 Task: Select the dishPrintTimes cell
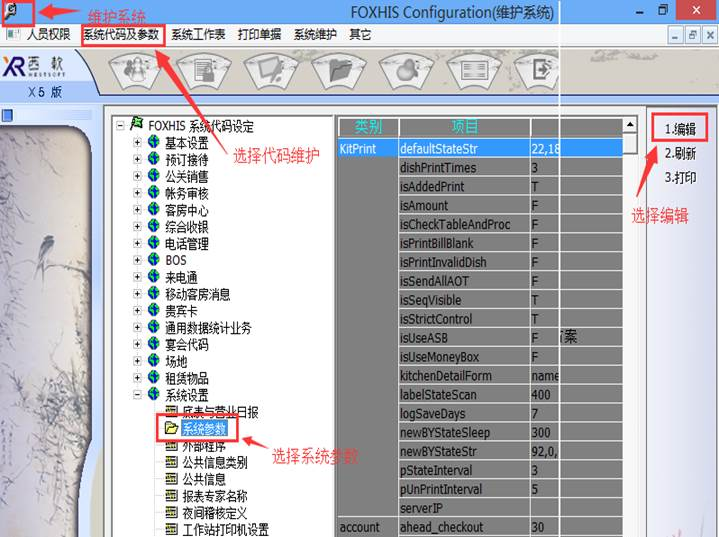click(465, 168)
